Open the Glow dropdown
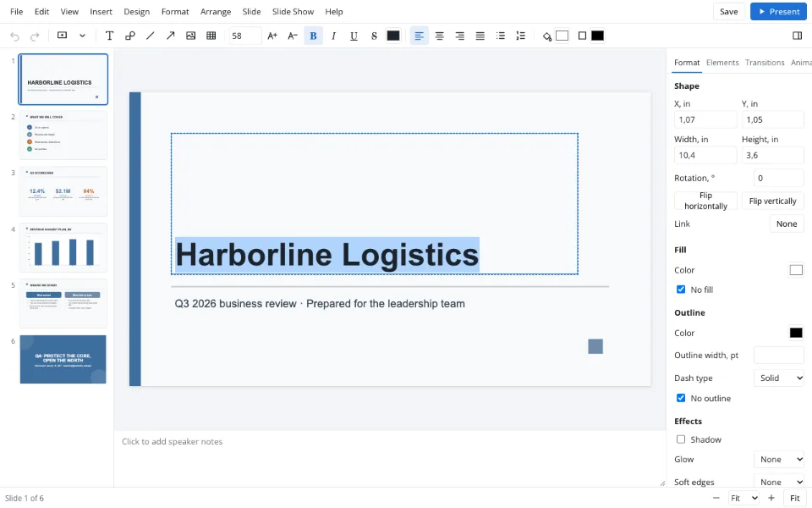812x508 pixels. click(x=779, y=459)
